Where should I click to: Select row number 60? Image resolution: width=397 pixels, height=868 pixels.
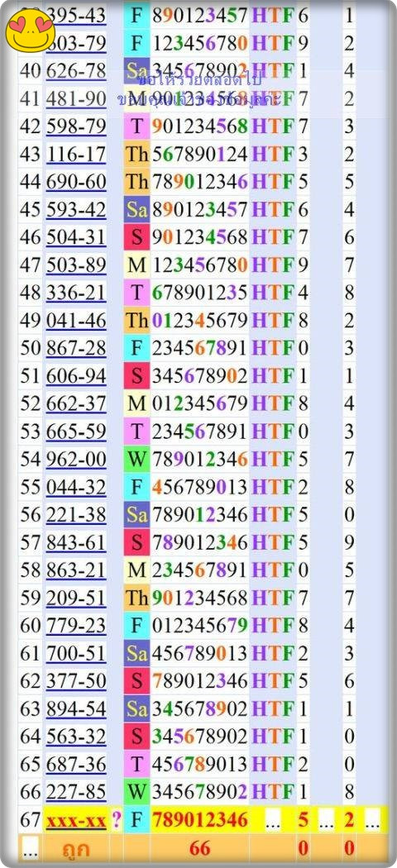pyautogui.click(x=31, y=626)
